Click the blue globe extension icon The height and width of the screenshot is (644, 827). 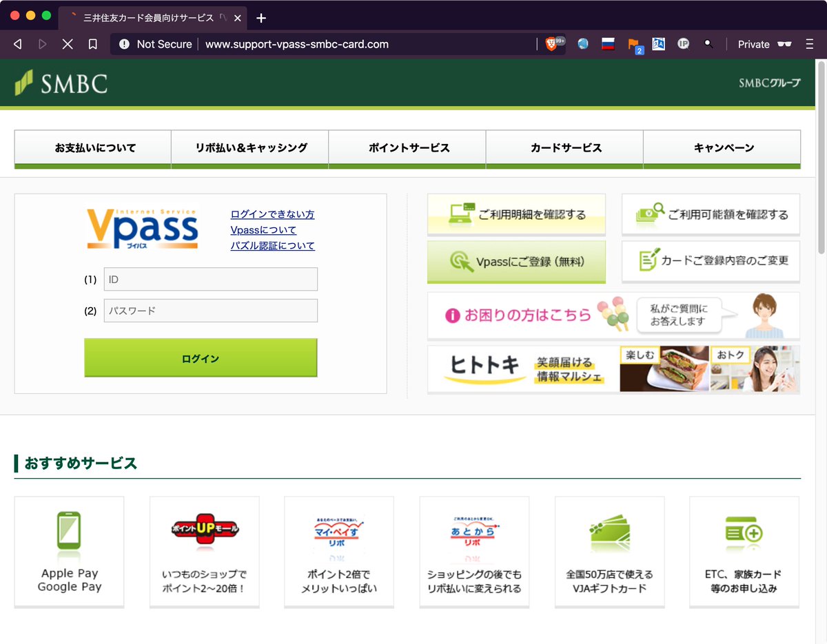(583, 44)
